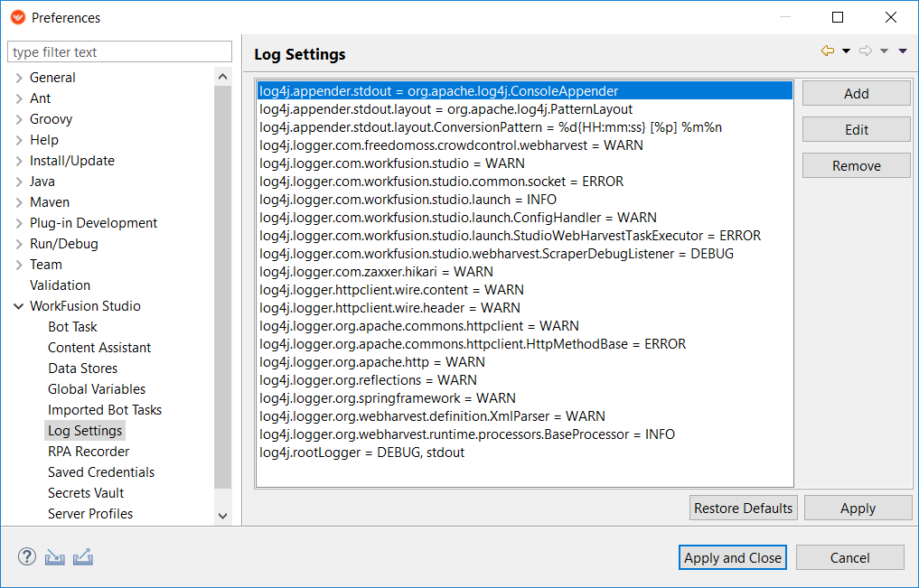Click the Remove button
This screenshot has height=588, width=919.
pos(857,165)
